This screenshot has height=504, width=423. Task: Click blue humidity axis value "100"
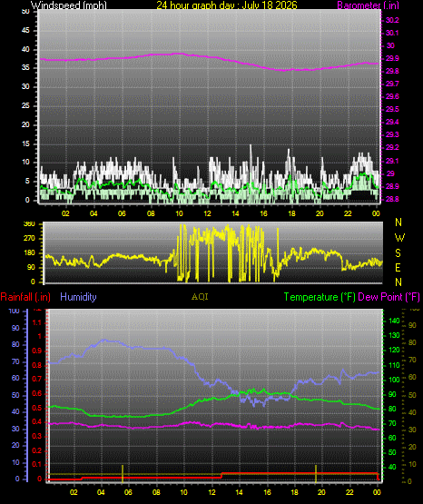tap(14, 311)
